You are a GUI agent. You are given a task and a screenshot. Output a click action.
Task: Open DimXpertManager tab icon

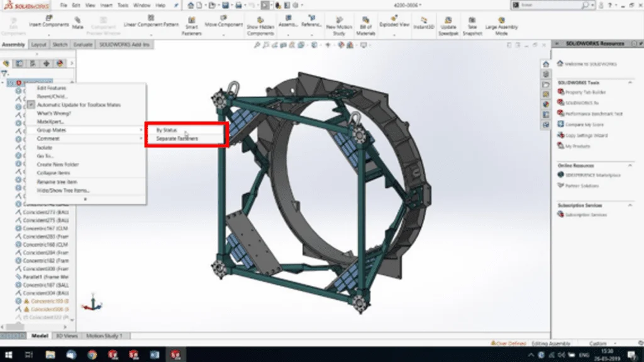(47, 63)
